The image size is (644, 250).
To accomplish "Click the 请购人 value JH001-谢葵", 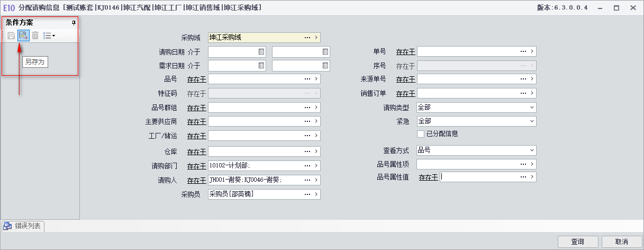I will [226, 180].
